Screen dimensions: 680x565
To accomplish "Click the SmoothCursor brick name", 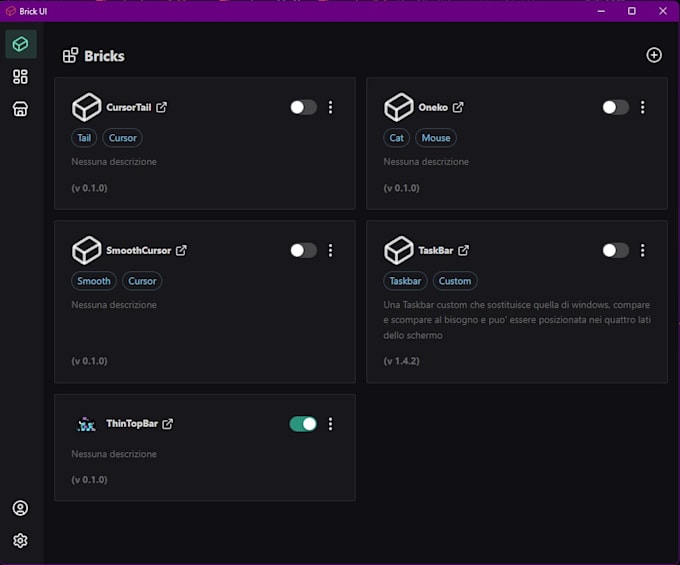I will tap(139, 250).
